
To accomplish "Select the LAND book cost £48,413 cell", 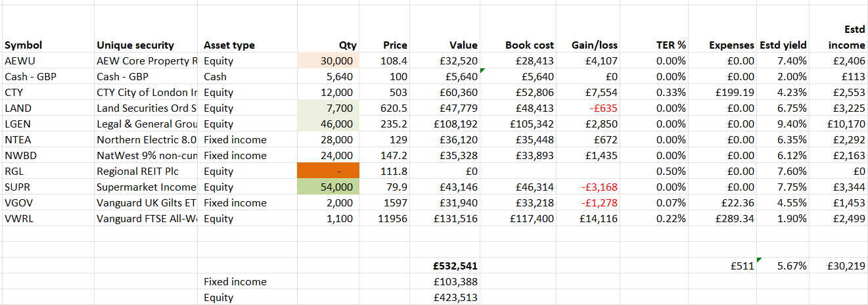I will tap(532, 108).
